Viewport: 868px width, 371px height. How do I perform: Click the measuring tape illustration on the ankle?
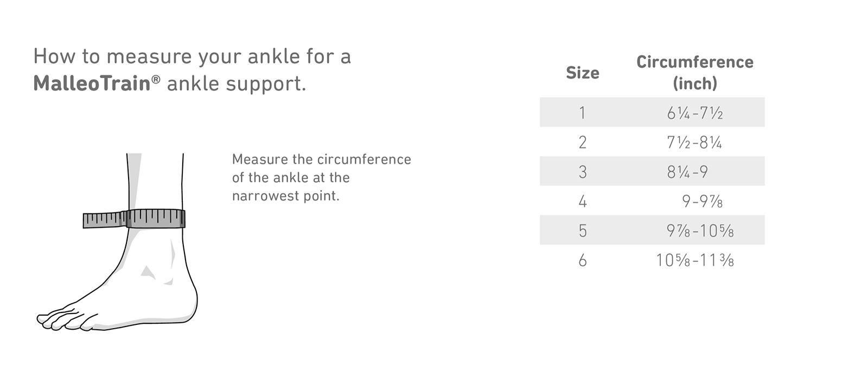(x=134, y=219)
